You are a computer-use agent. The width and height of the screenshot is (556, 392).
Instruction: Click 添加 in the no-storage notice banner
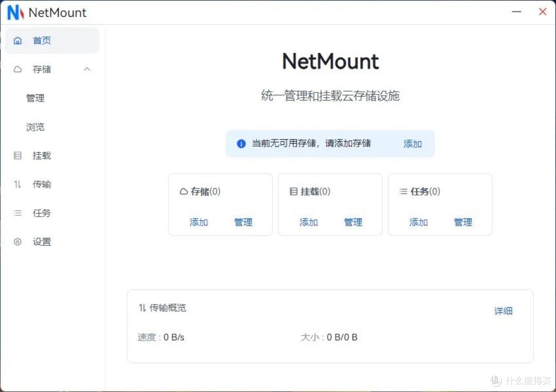click(x=412, y=144)
